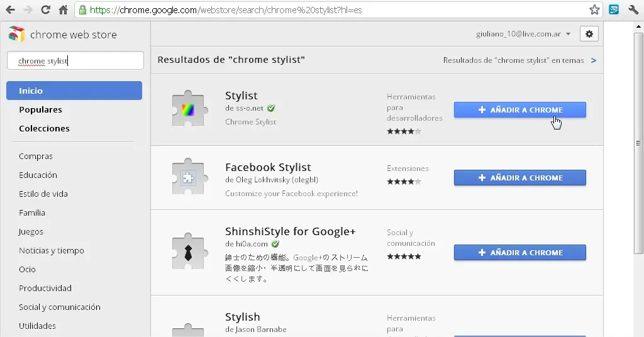Open the Juegos category

31,232
